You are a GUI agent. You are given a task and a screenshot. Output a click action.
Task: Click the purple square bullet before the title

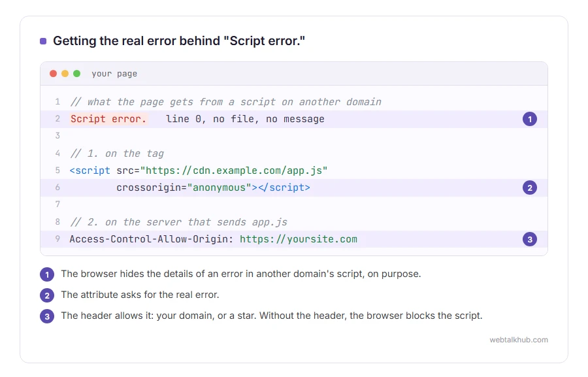coord(43,41)
